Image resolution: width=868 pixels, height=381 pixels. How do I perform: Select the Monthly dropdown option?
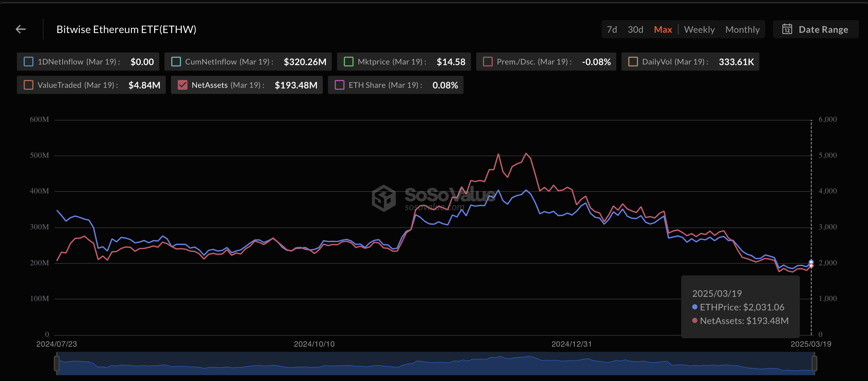tap(743, 29)
